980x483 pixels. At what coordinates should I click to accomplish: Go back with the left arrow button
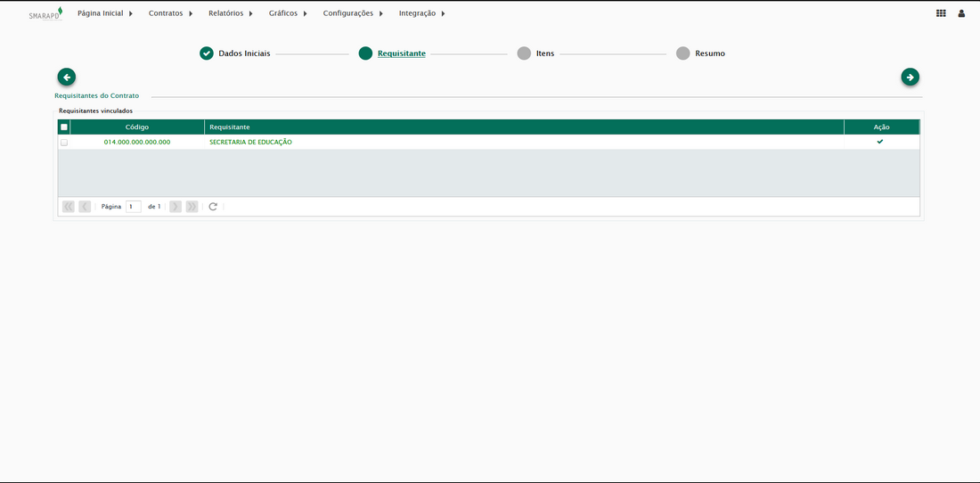click(x=67, y=77)
